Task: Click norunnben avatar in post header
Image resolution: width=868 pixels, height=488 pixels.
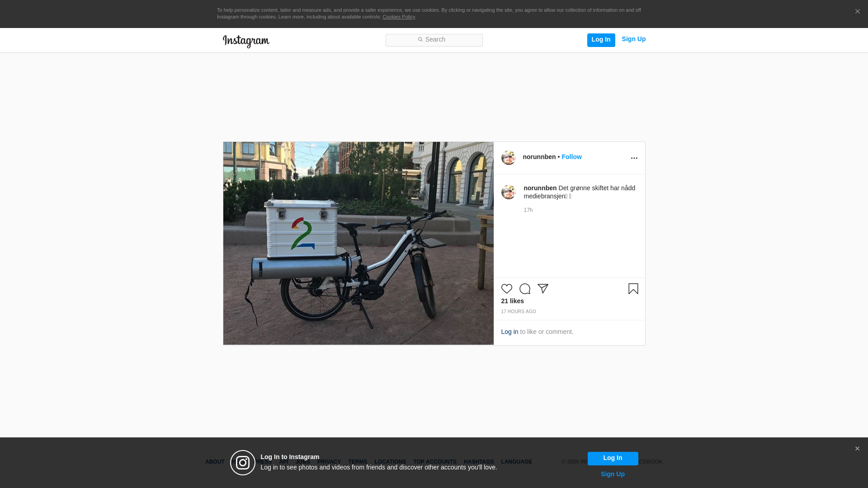Action: [x=508, y=158]
